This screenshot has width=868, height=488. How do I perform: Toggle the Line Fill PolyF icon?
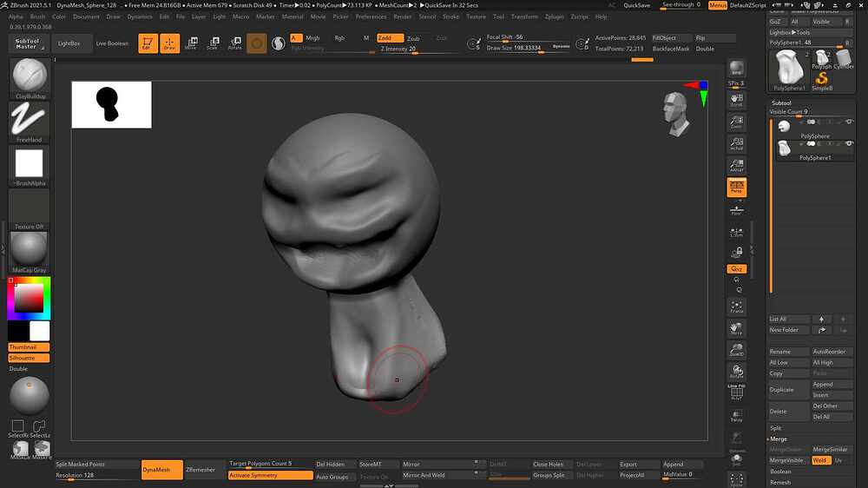736,392
